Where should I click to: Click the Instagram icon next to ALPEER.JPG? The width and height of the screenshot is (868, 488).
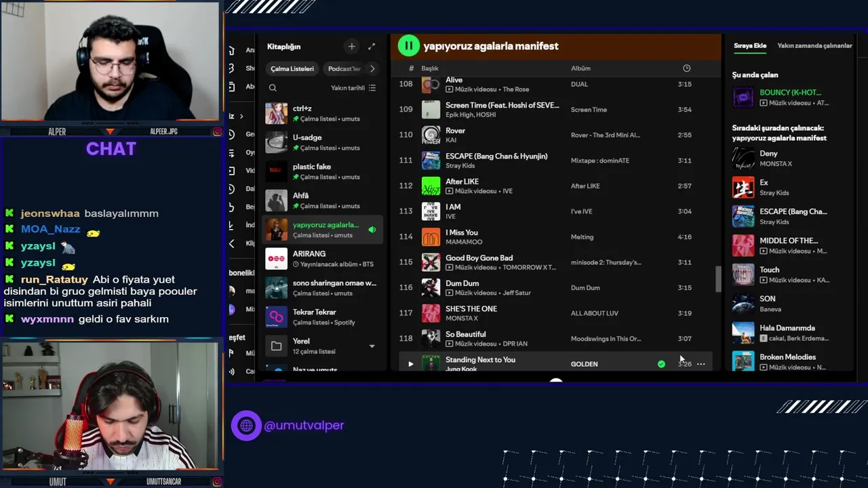coord(217,131)
